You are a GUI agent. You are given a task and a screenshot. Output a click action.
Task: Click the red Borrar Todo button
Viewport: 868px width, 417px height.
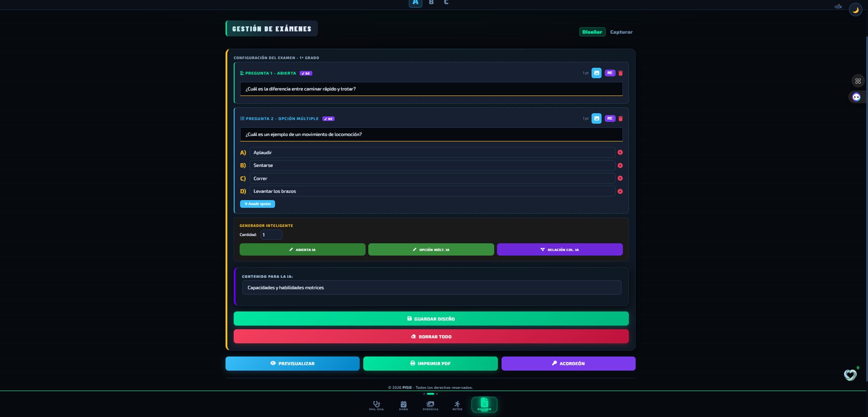[x=431, y=337]
